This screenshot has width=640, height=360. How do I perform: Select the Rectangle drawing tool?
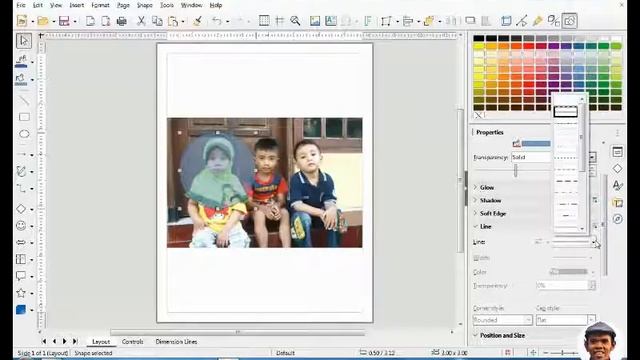tap(24, 117)
